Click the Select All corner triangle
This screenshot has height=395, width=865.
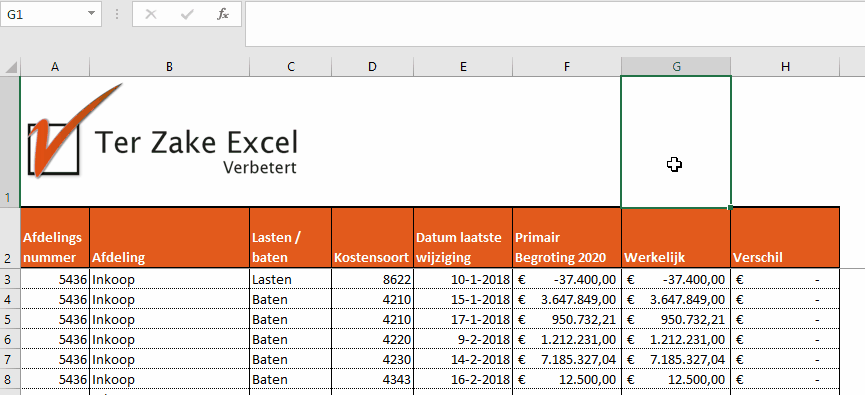(x=10, y=67)
